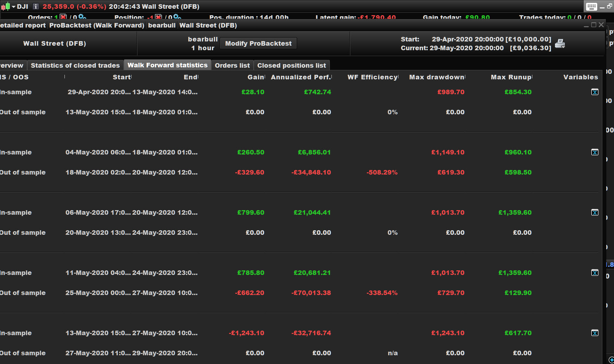This screenshot has width=614, height=364.
Task: Click the DJI instrument info icon
Action: point(36,6)
